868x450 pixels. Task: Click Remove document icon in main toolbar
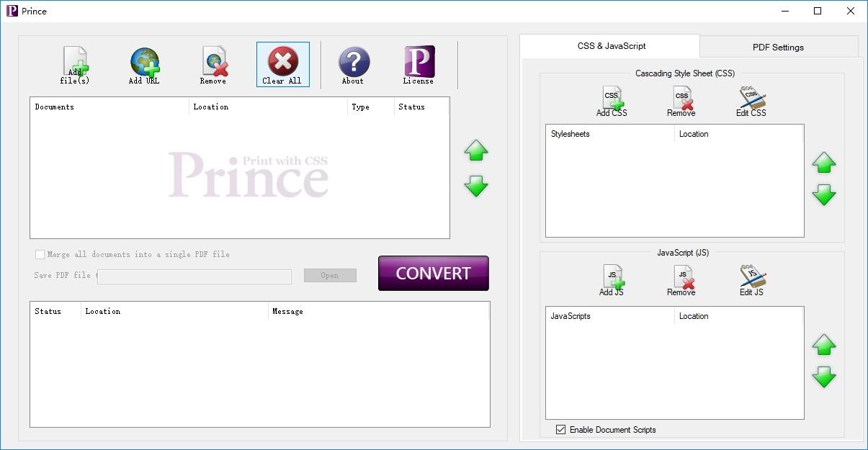click(x=214, y=64)
